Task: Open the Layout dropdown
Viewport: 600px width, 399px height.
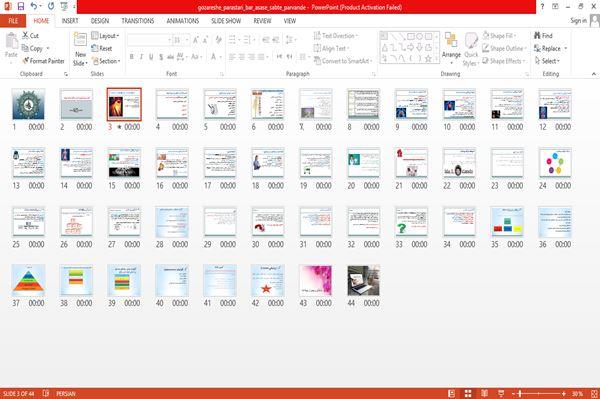Action: [x=105, y=36]
